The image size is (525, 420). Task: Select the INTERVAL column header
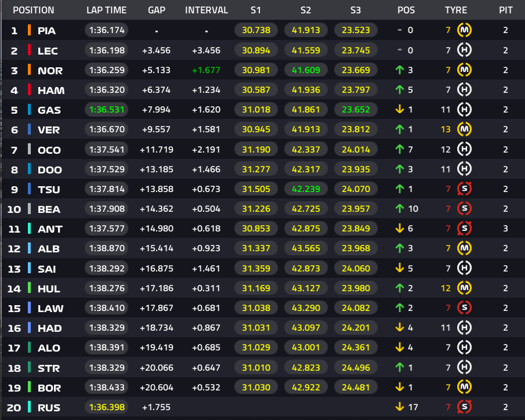point(207,10)
